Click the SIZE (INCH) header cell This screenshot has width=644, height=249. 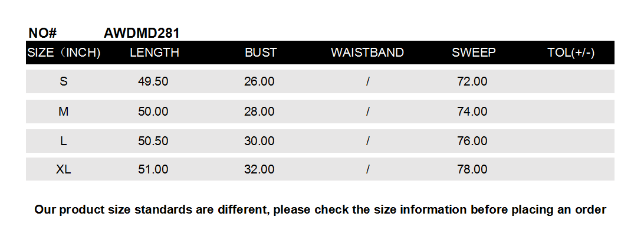coord(64,53)
